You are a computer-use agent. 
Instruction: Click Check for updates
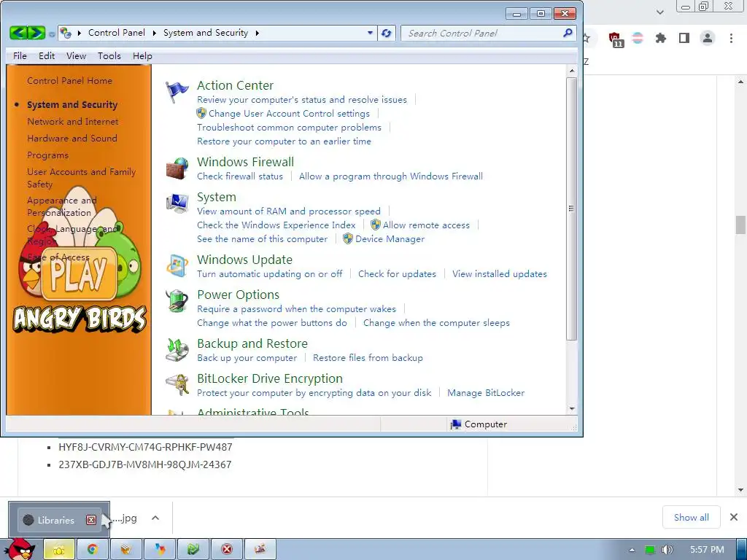click(x=397, y=274)
